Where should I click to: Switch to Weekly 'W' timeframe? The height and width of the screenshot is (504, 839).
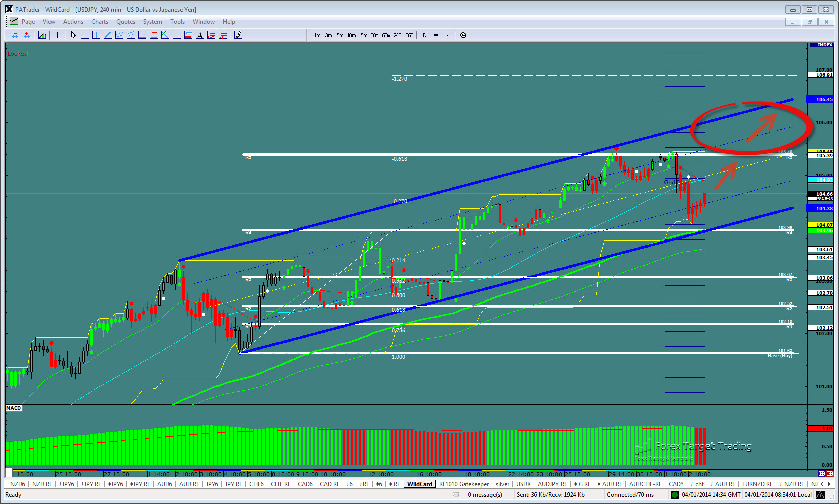coord(436,35)
